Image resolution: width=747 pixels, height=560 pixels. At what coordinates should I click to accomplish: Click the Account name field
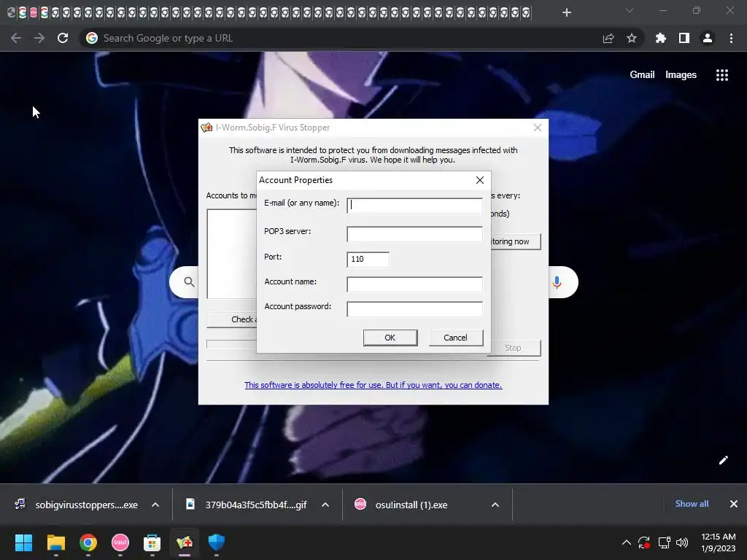coord(414,284)
